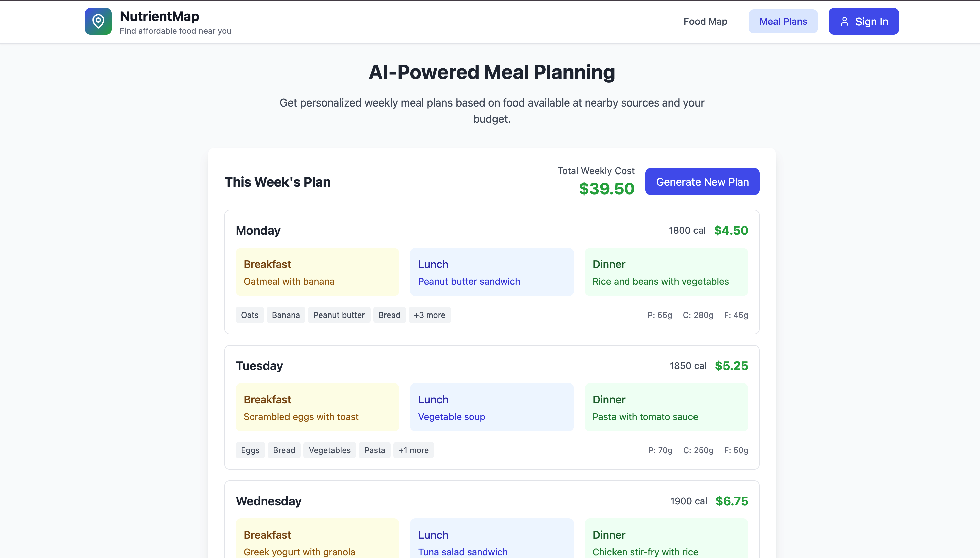Click the NutrientMap map-pin logo icon

pyautogui.click(x=98, y=21)
